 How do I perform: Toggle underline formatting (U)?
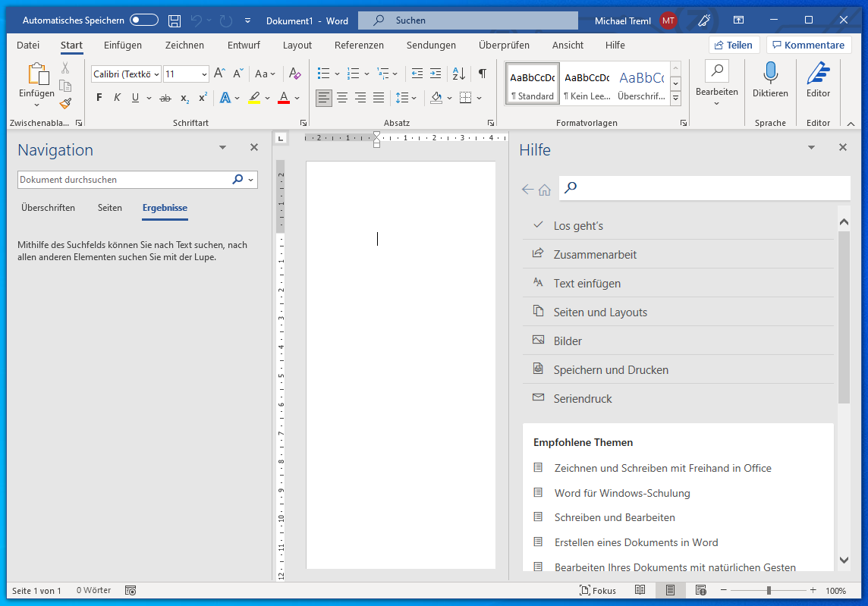(135, 98)
